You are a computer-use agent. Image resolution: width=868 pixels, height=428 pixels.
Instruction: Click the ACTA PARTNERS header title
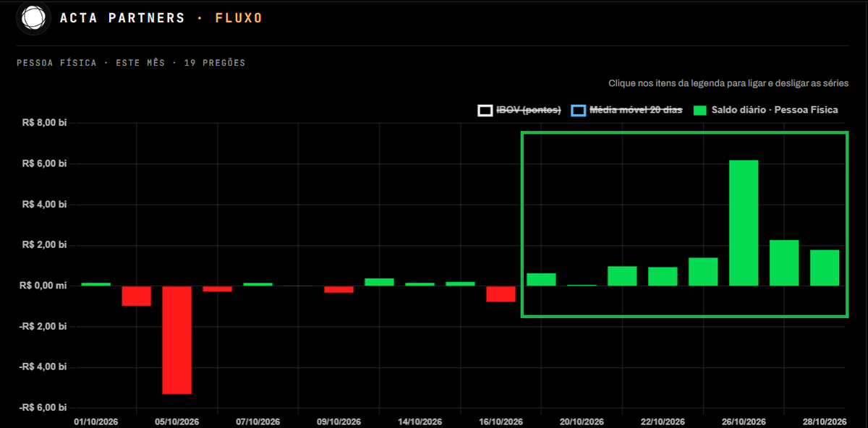122,17
